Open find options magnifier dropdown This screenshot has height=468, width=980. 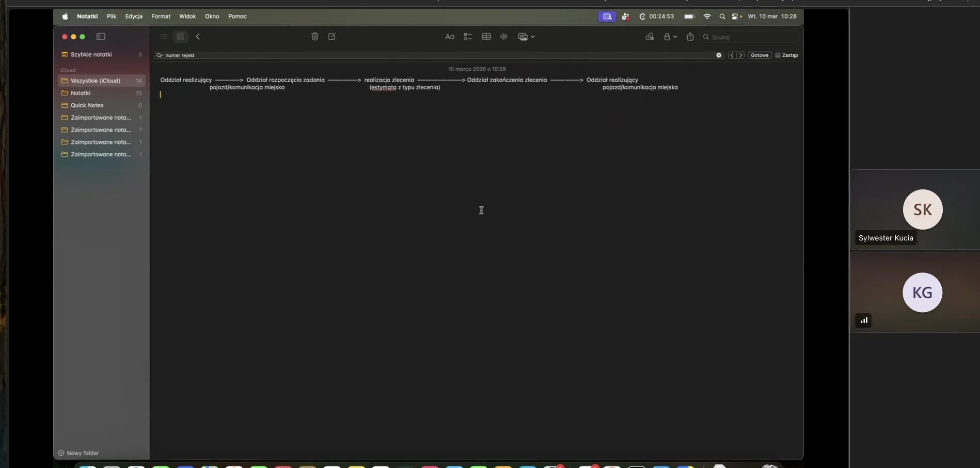point(160,55)
